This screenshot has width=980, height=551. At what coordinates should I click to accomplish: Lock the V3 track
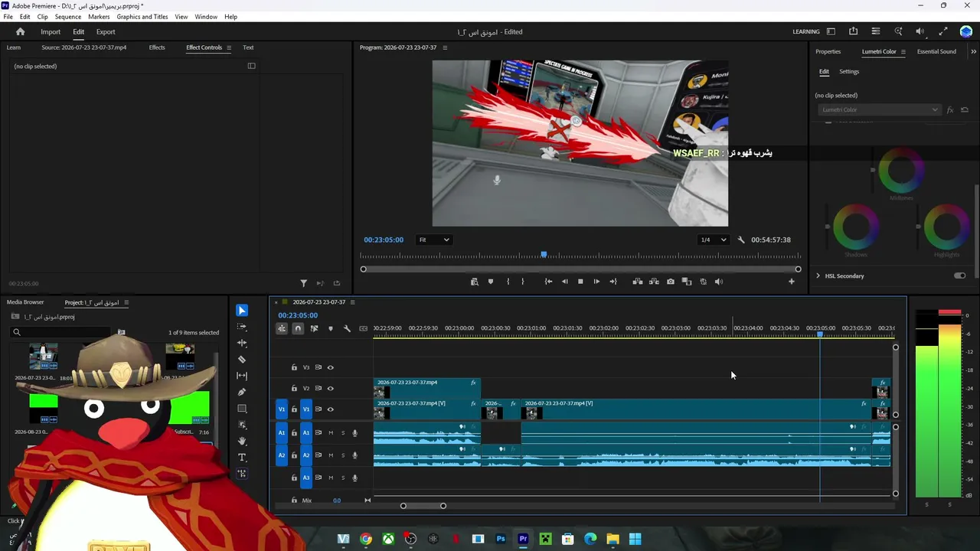click(x=294, y=367)
